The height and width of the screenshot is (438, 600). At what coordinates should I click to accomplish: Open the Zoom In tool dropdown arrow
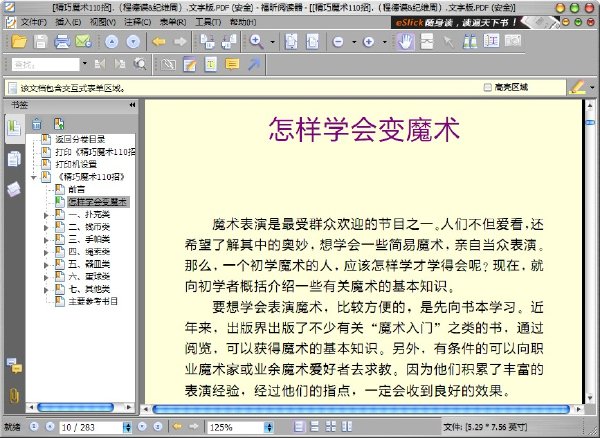tap(272, 42)
